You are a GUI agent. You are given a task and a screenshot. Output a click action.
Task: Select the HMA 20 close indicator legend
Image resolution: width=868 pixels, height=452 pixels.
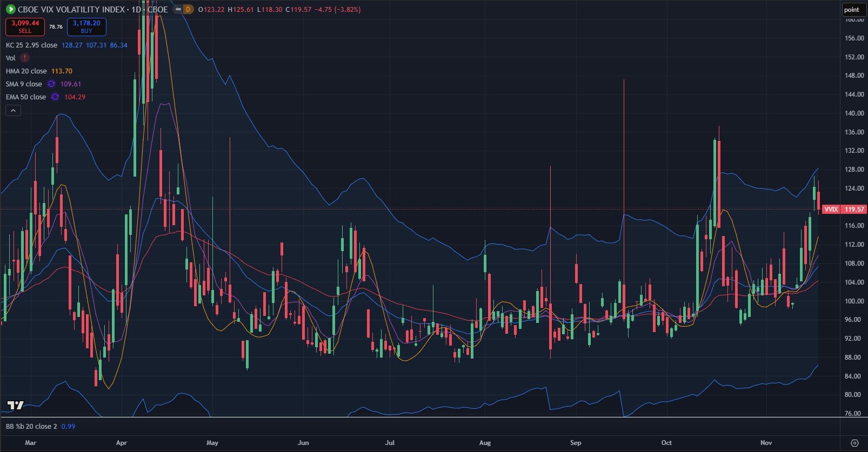[x=26, y=71]
